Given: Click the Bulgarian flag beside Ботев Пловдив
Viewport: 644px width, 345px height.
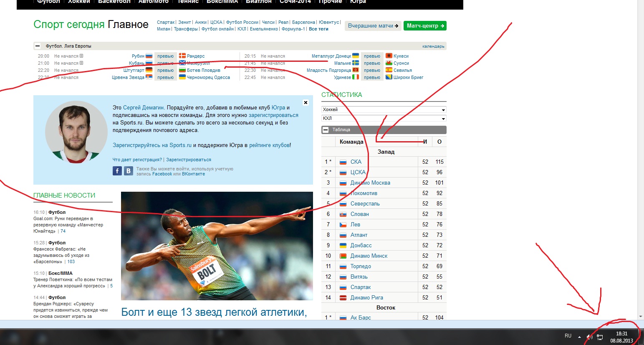Looking at the screenshot, I should 182,70.
